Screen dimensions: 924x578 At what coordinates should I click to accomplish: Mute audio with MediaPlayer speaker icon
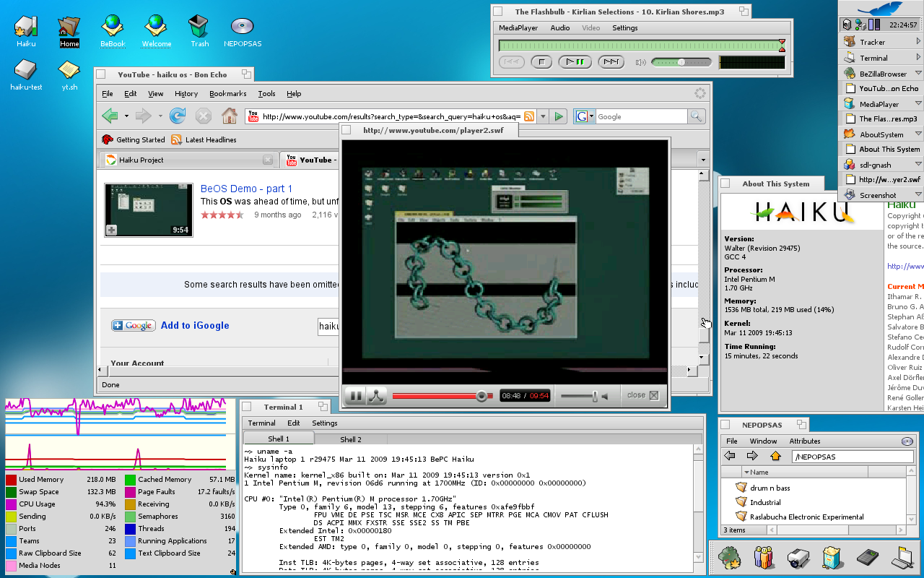click(640, 62)
